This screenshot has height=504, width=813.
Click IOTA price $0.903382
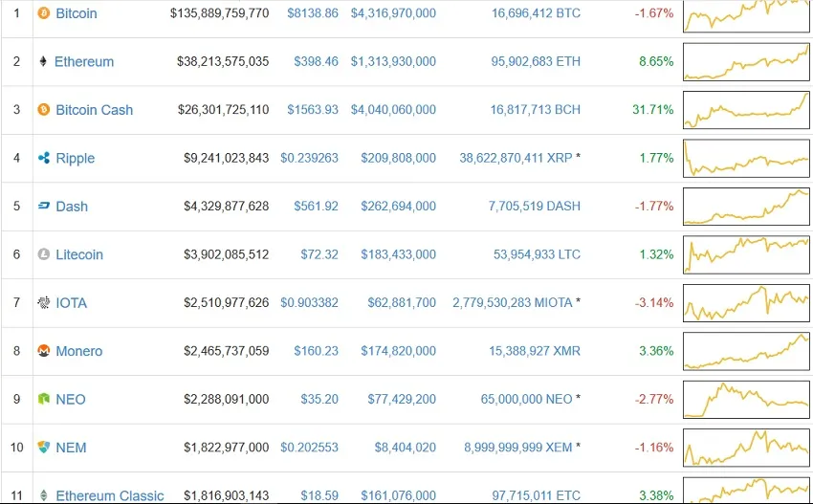(309, 302)
